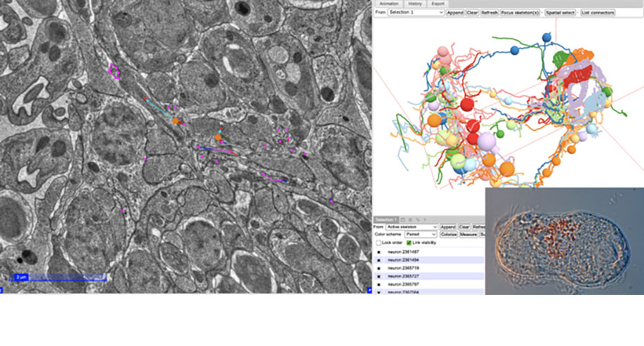Image resolution: width=644 pixels, height=346 pixels.
Task: Click the window icon in Selection 1 header
Action: [403, 219]
